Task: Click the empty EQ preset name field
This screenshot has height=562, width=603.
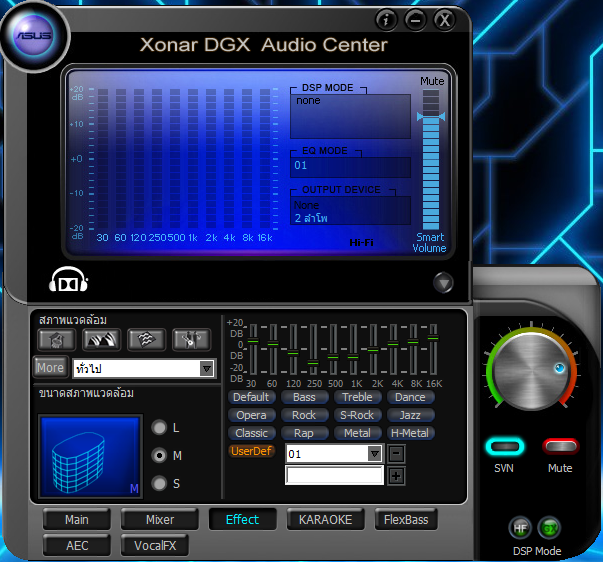Action: click(x=334, y=475)
